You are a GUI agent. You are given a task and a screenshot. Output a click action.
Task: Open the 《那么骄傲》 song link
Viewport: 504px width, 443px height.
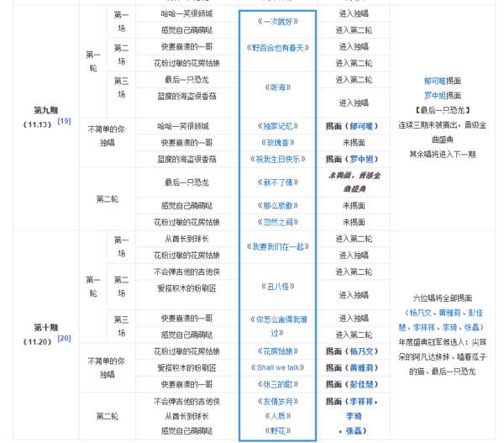click(x=278, y=205)
